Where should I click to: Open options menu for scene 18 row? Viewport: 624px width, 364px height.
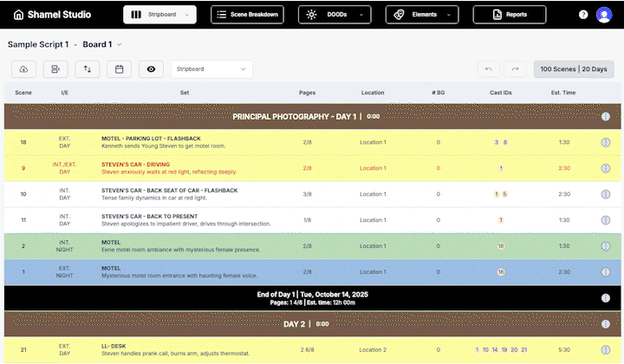605,142
